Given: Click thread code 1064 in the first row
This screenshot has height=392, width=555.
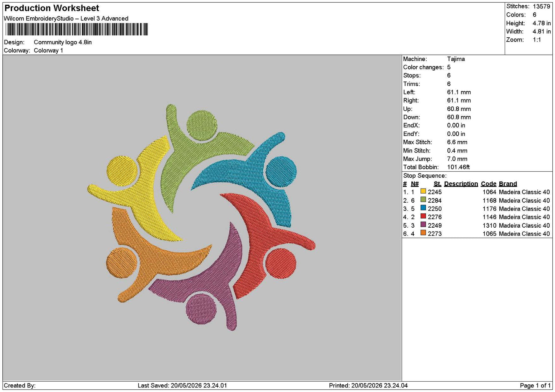Looking at the screenshot, I should tap(489, 192).
